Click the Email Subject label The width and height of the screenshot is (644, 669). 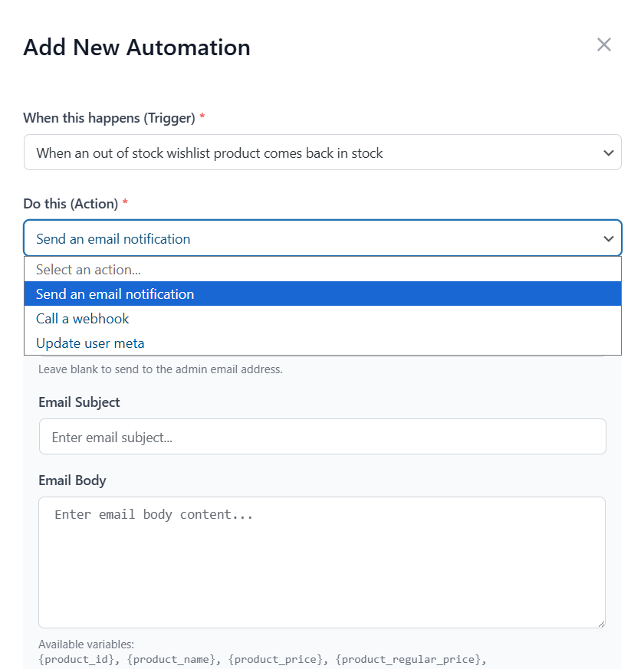click(x=79, y=402)
